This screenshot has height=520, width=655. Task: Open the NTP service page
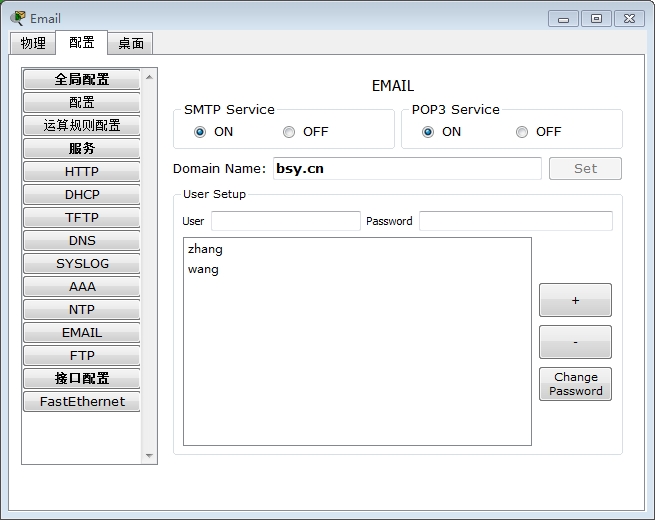click(82, 309)
